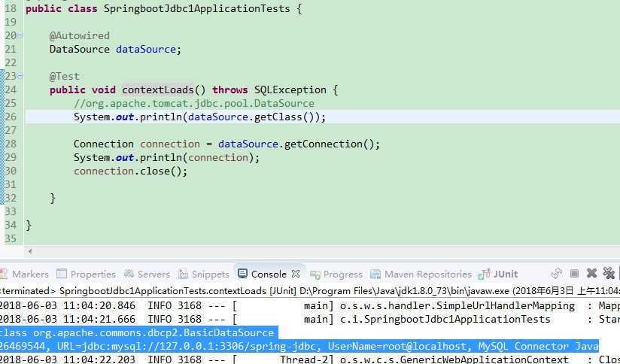Open the Servers view tab
The height and width of the screenshot is (364, 620).
click(147, 274)
